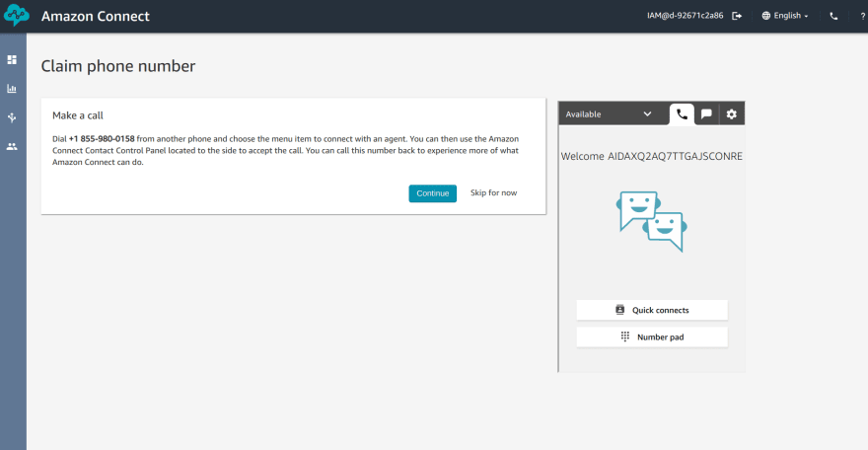Click the Amazon Connect title text
Viewport: 868px width, 450px height.
96,16
